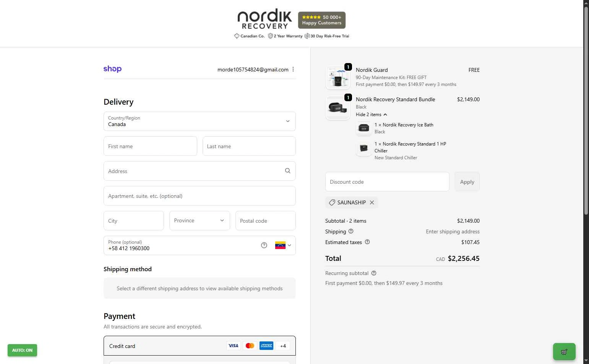Click the Postal code field
The height and width of the screenshot is (364, 589).
pyautogui.click(x=266, y=220)
